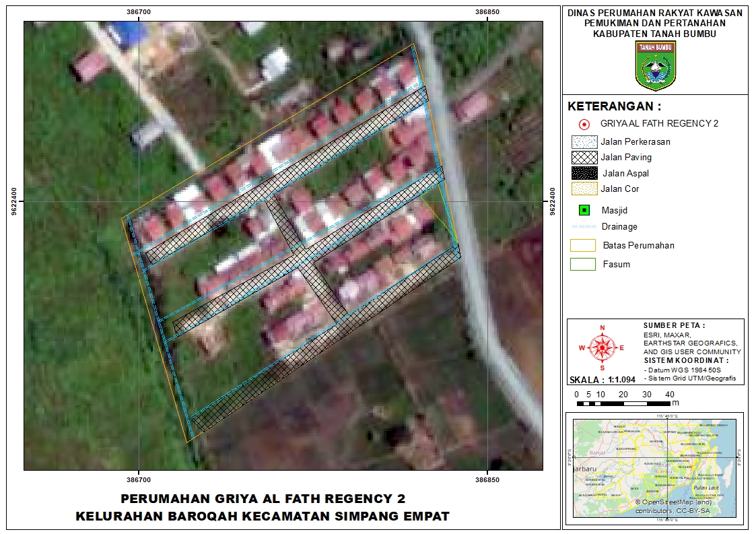Click the Jalan Cor legend swatch
Viewport: 756px width, 534px height.
[x=584, y=189]
